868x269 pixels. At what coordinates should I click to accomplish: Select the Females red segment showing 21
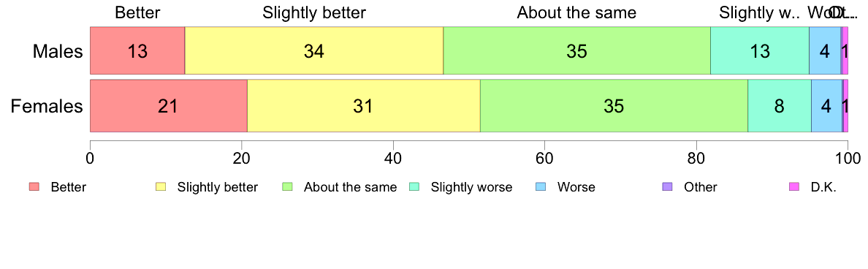[169, 106]
